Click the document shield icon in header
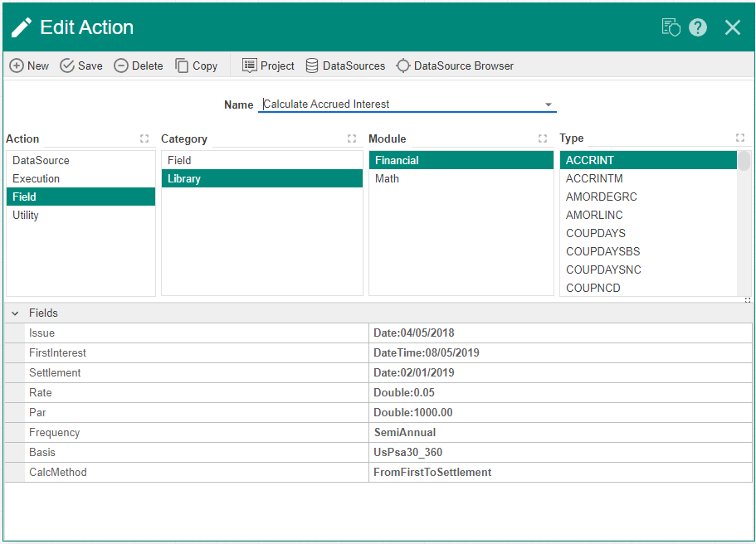Image resolution: width=756 pixels, height=544 pixels. [671, 27]
